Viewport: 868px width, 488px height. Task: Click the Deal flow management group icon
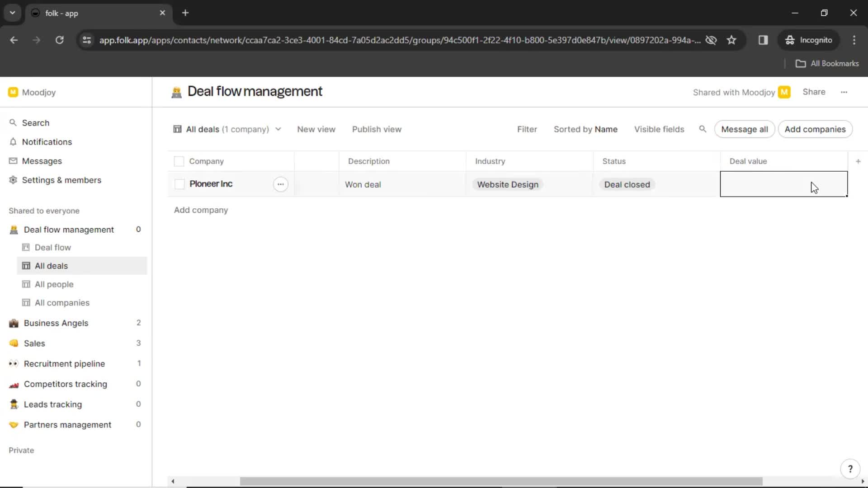coord(13,230)
